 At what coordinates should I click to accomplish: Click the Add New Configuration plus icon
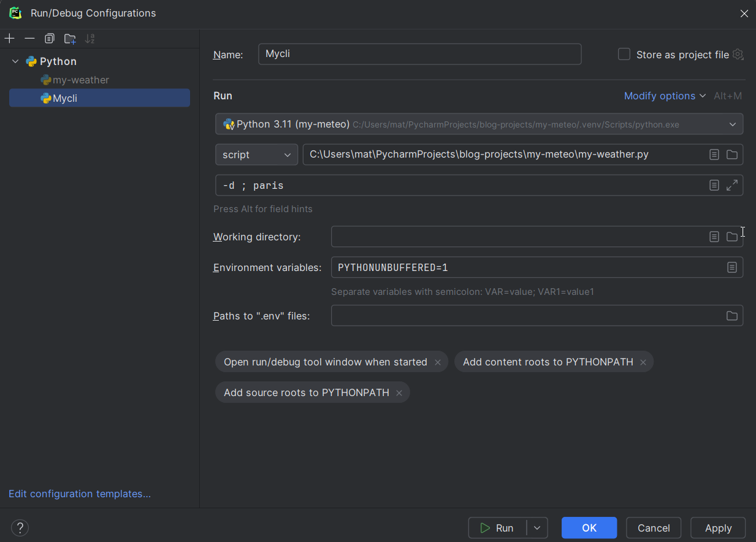(x=10, y=39)
